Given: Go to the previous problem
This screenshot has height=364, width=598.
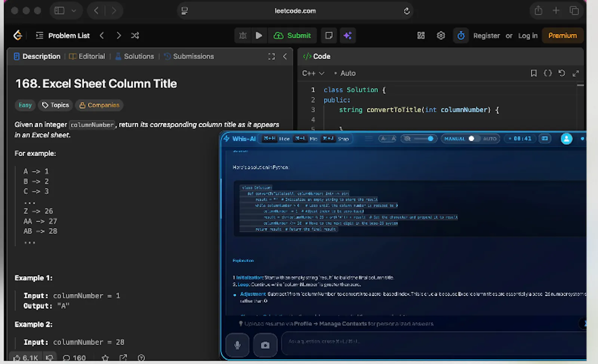Looking at the screenshot, I should (x=102, y=35).
